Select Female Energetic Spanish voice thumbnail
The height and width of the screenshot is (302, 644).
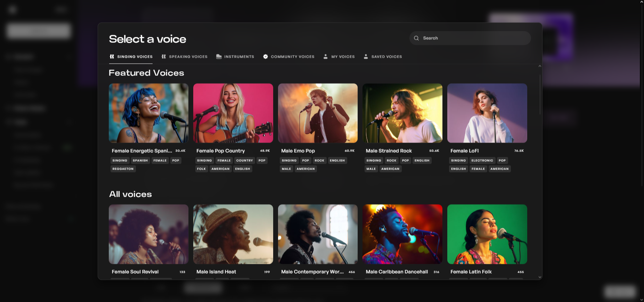[149, 113]
